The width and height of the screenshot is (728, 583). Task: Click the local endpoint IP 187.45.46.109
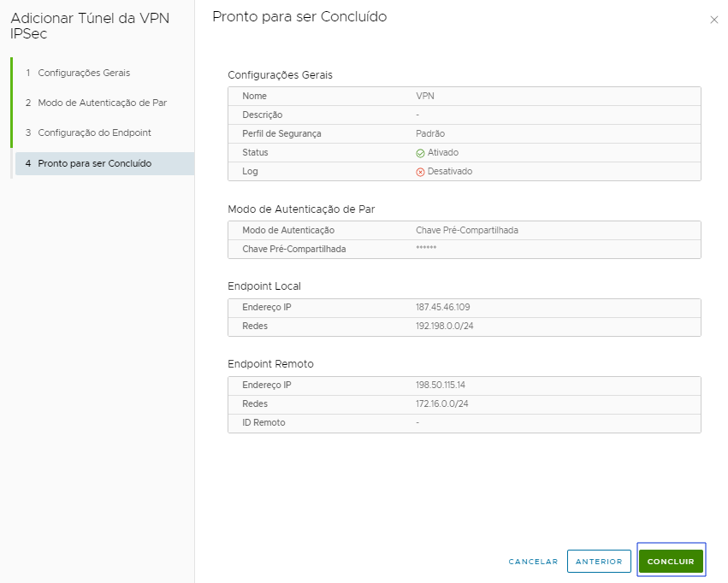click(x=442, y=307)
